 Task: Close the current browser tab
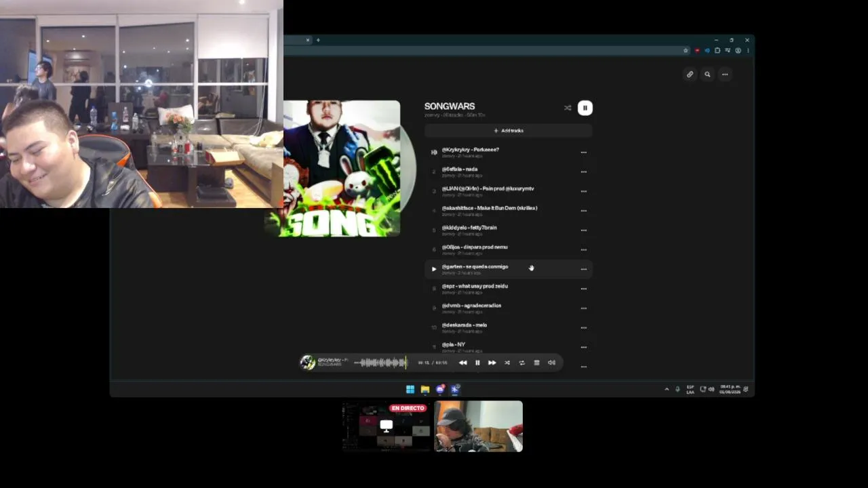pyautogui.click(x=307, y=40)
